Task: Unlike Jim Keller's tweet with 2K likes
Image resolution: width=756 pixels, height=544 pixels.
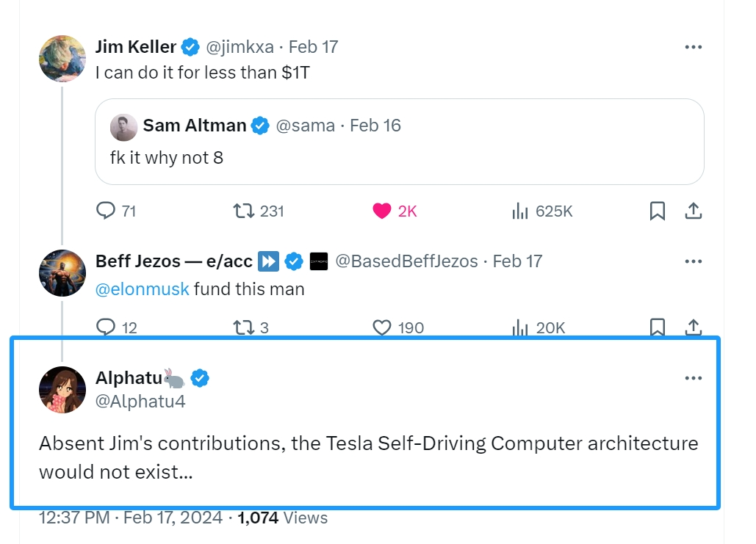Action: pyautogui.click(x=382, y=211)
